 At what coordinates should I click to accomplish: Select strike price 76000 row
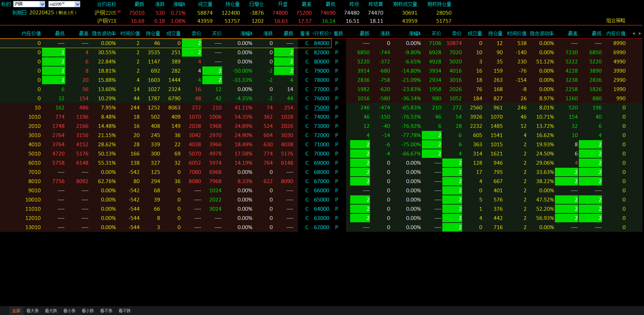321,99
